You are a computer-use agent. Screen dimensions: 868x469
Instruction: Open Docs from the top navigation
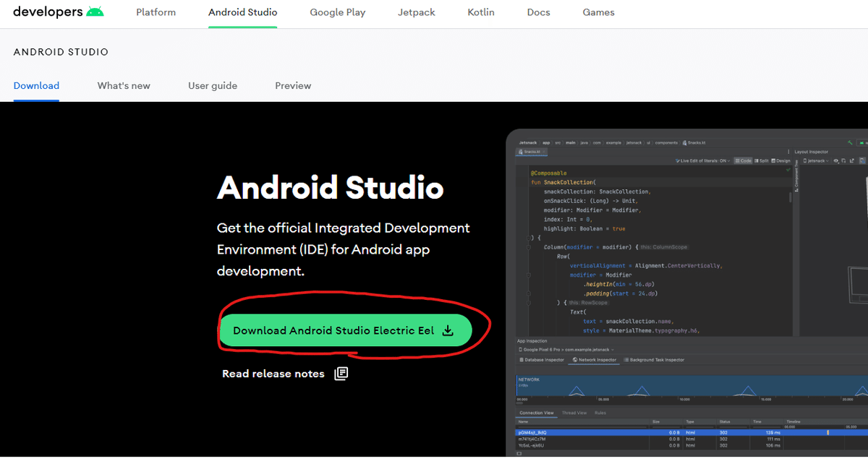tap(539, 12)
